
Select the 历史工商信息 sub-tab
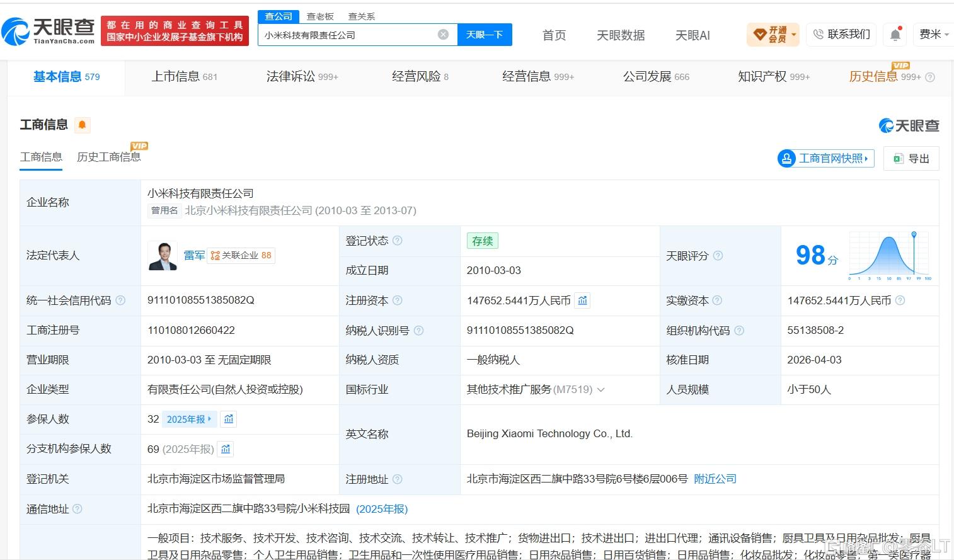[109, 157]
